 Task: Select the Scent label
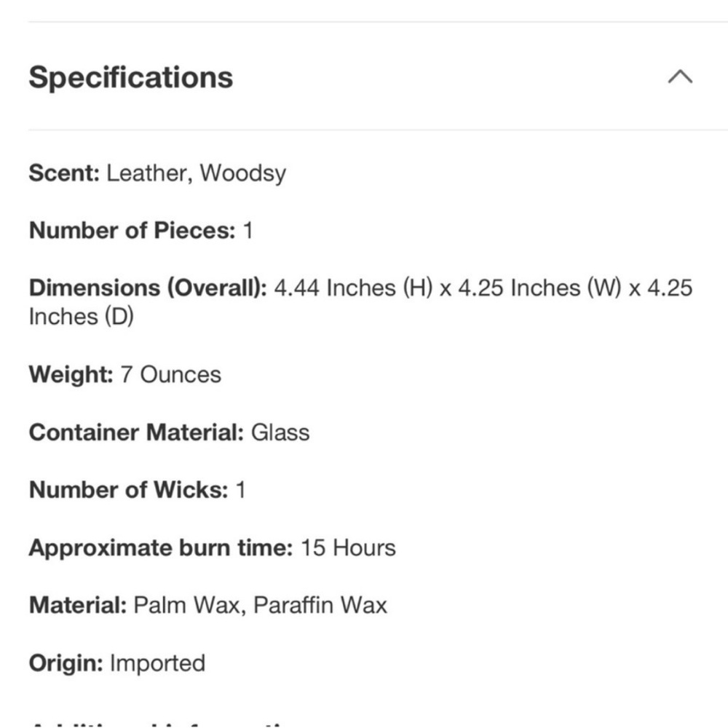(64, 173)
